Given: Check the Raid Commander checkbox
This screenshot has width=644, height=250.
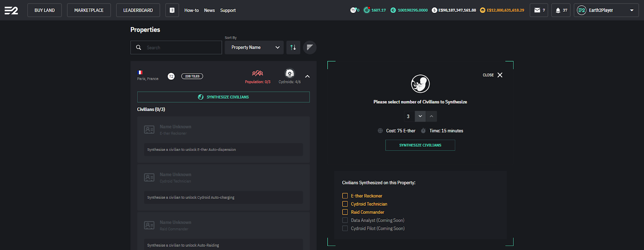Looking at the screenshot, I should pos(345,212).
